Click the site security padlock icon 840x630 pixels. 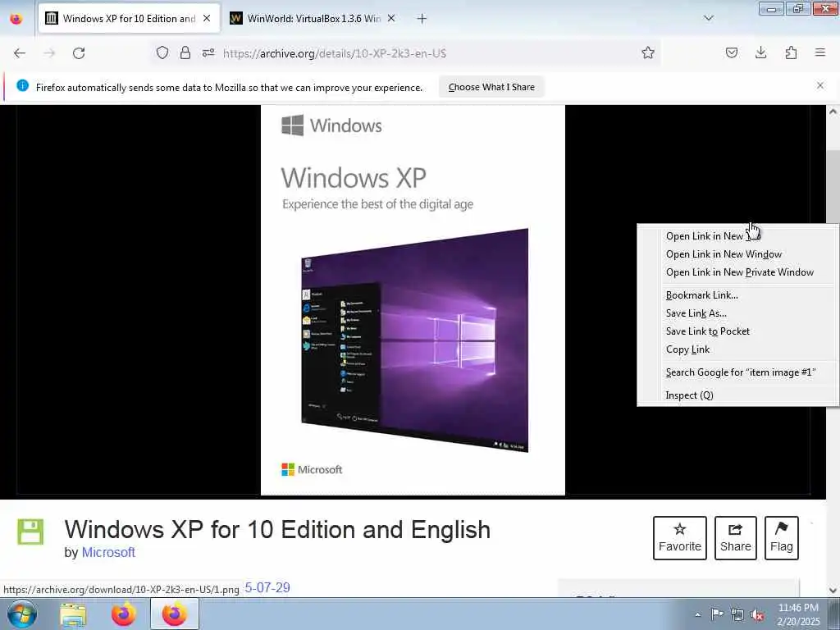coord(185,52)
